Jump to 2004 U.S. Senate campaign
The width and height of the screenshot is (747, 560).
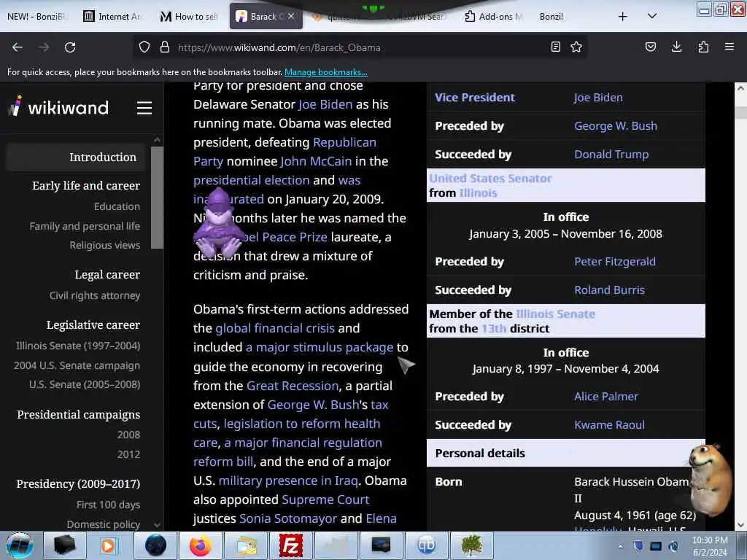77,366
